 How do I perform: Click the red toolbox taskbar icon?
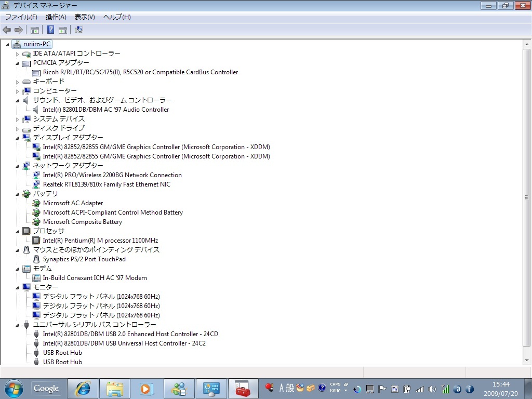point(243,388)
